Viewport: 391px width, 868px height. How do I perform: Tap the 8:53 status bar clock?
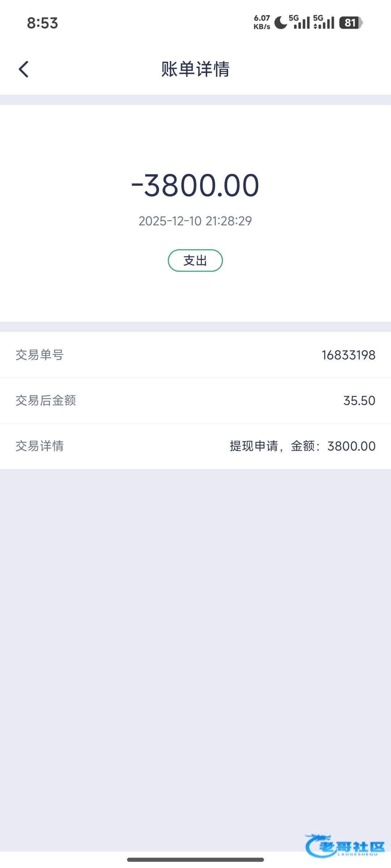(42, 23)
